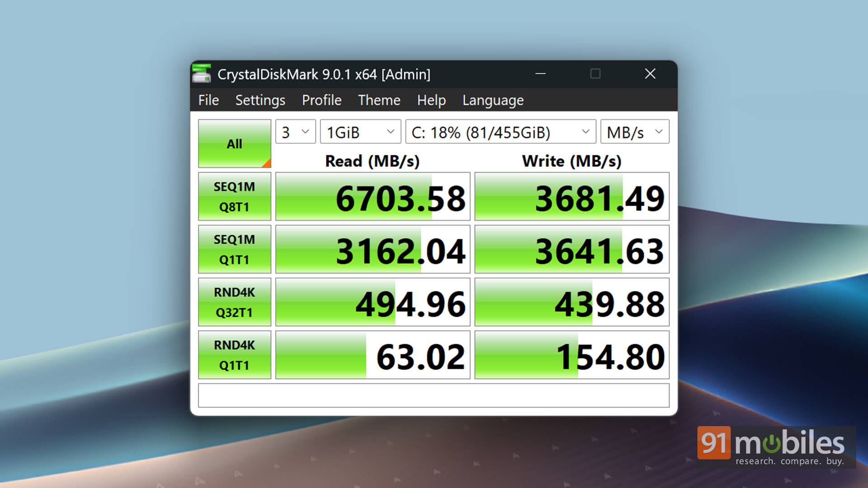Open the Theme menu
Image resolution: width=868 pixels, height=488 pixels.
tap(379, 100)
